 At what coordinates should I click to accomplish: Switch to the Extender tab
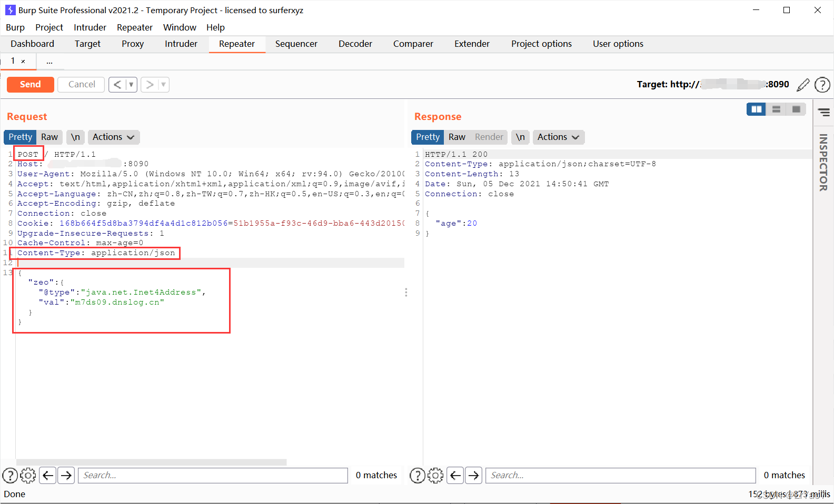472,44
